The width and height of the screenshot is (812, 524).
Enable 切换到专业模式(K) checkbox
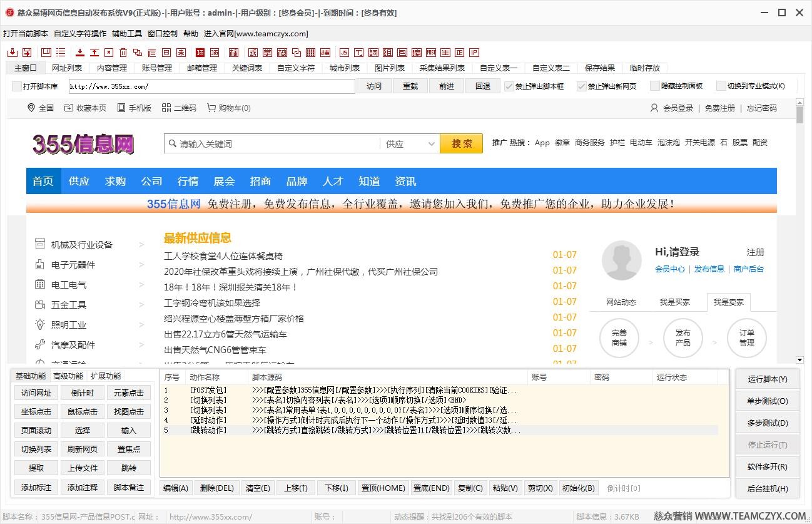click(x=722, y=86)
